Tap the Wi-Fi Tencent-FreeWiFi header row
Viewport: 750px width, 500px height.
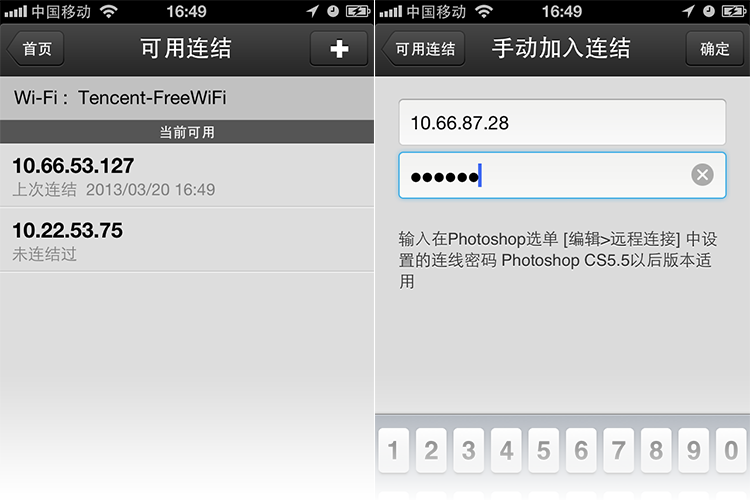pos(187,98)
